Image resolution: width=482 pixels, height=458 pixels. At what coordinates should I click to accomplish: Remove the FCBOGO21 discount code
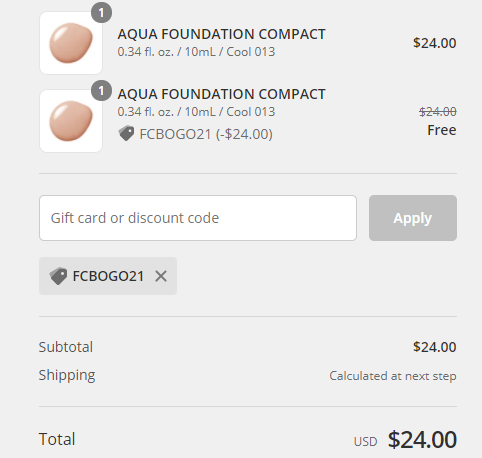click(x=161, y=276)
